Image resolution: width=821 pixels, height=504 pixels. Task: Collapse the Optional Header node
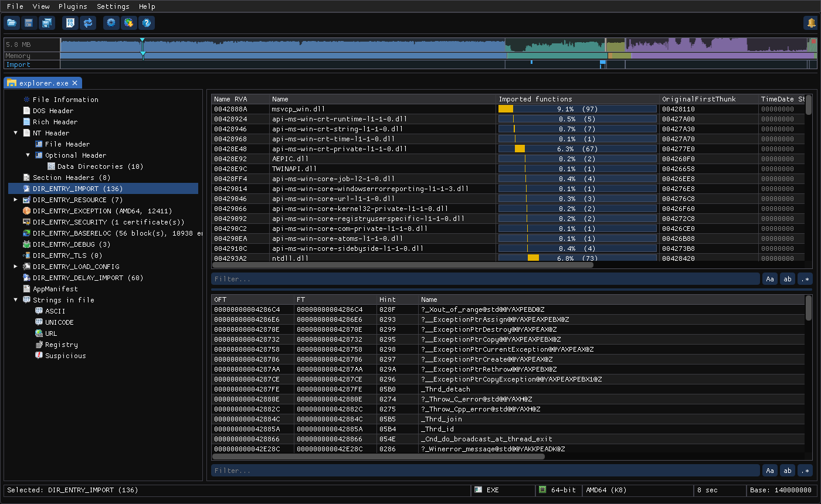pyautogui.click(x=28, y=155)
